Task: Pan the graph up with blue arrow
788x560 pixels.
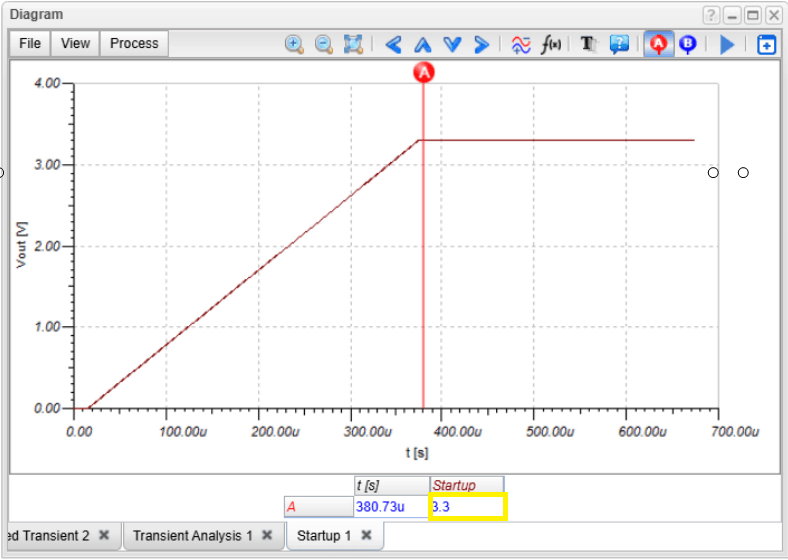Action: click(x=423, y=45)
